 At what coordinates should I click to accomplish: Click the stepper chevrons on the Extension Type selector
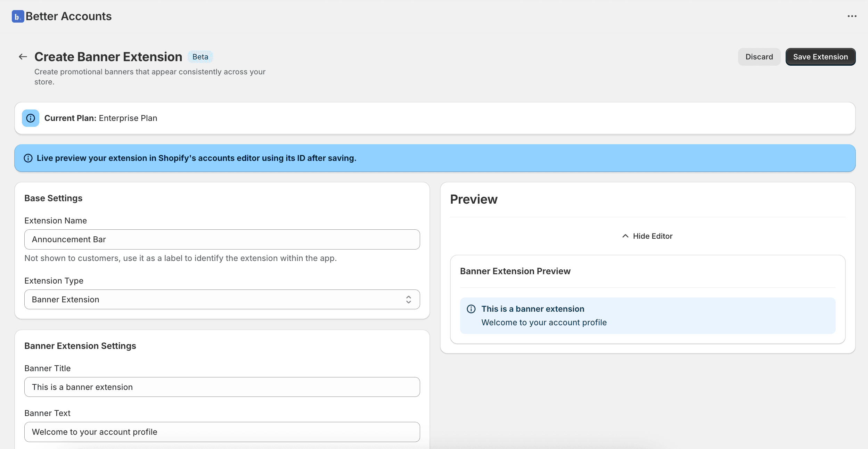coord(409,299)
